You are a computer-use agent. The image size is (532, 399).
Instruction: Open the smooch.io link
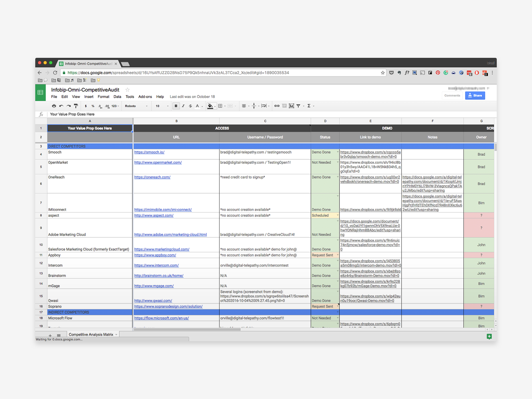pos(149,152)
